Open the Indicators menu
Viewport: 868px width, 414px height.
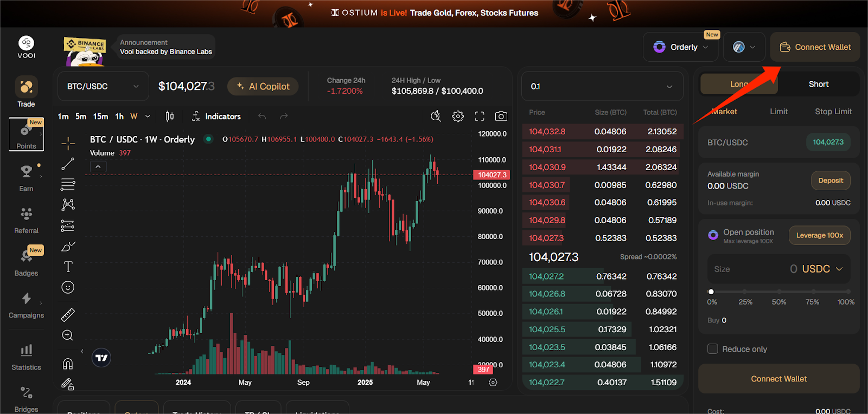pos(216,116)
